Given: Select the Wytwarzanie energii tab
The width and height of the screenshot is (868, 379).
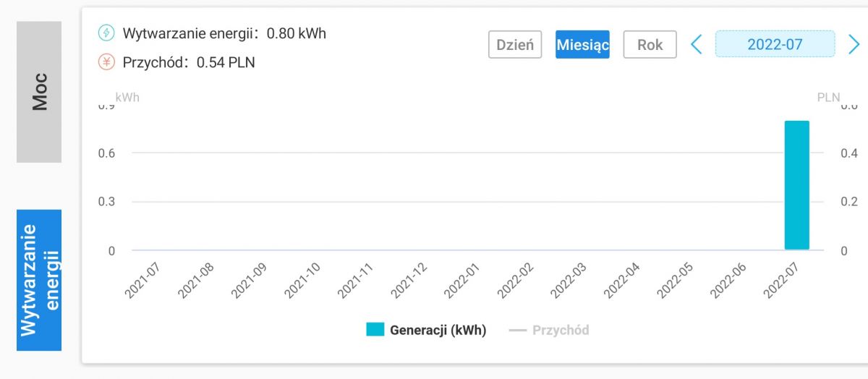Looking at the screenshot, I should 39,280.
